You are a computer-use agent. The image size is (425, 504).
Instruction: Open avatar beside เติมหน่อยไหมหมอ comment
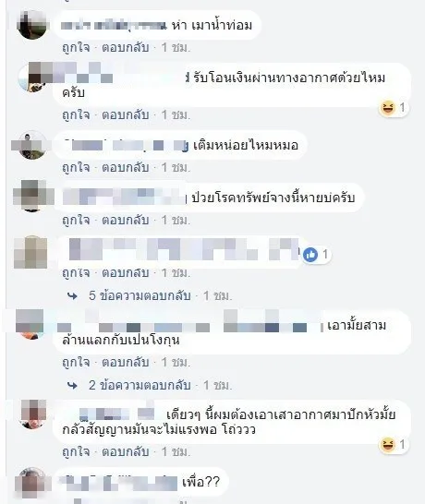(x=31, y=145)
